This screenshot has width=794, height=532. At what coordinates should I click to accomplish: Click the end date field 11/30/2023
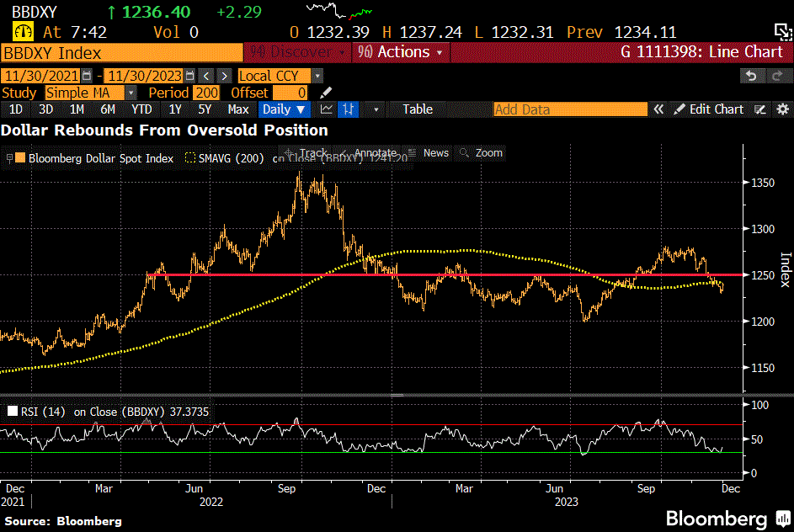[145, 76]
